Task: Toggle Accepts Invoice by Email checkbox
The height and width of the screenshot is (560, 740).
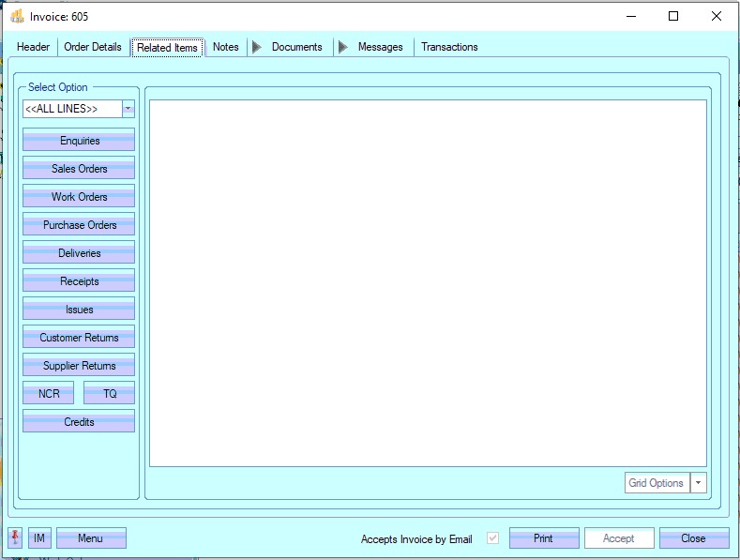Action: [x=493, y=538]
